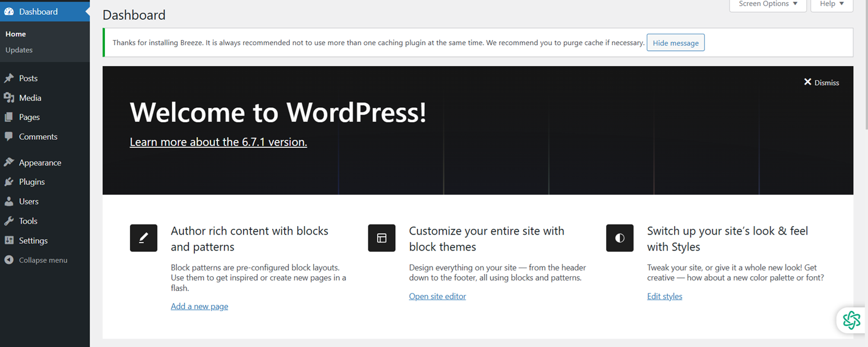Click Edit styles link
This screenshot has height=347, width=868.
(665, 296)
